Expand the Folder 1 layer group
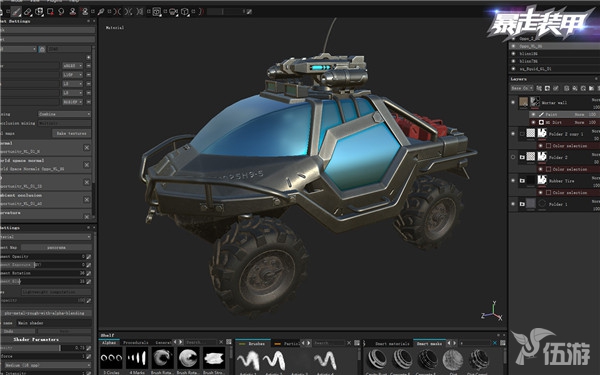Image resolution: width=600 pixels, height=375 pixels. pyautogui.click(x=522, y=204)
